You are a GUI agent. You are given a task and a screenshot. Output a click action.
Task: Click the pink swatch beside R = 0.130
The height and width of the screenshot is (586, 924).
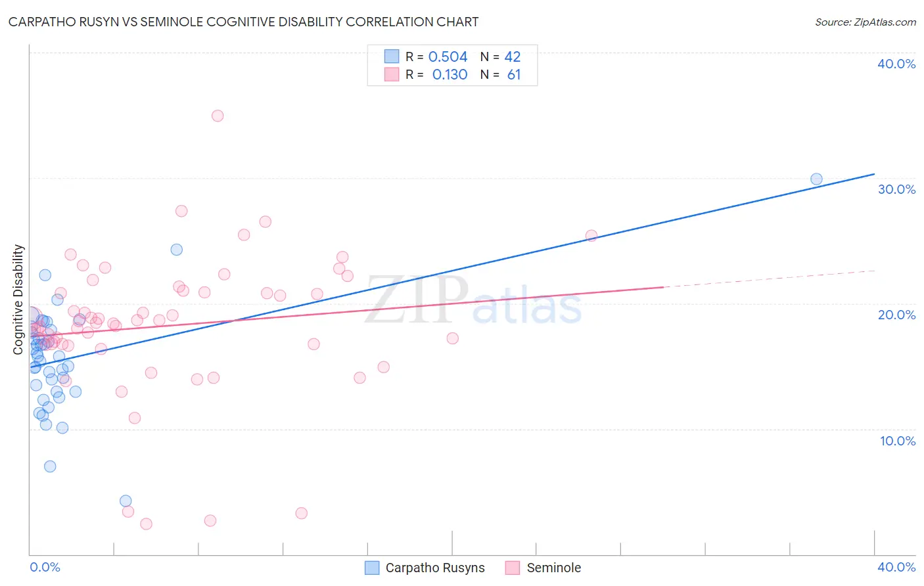(392, 74)
